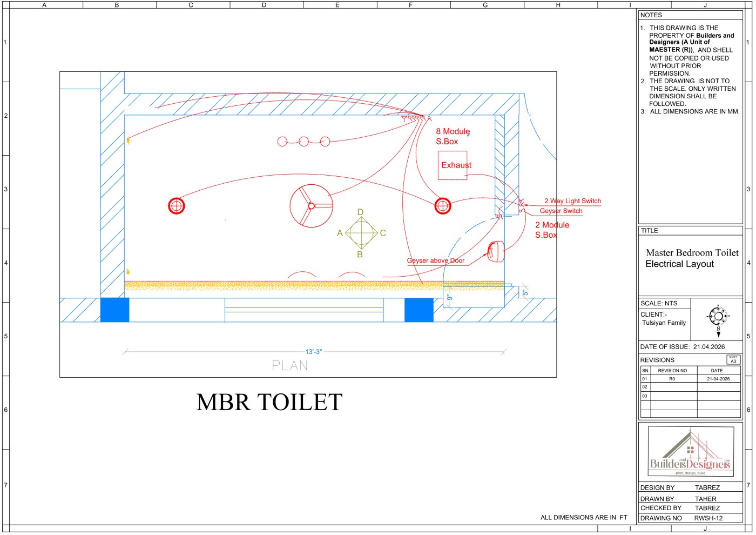Click olive letter B below the diamond marker
This screenshot has width=756, height=535.
(x=360, y=255)
